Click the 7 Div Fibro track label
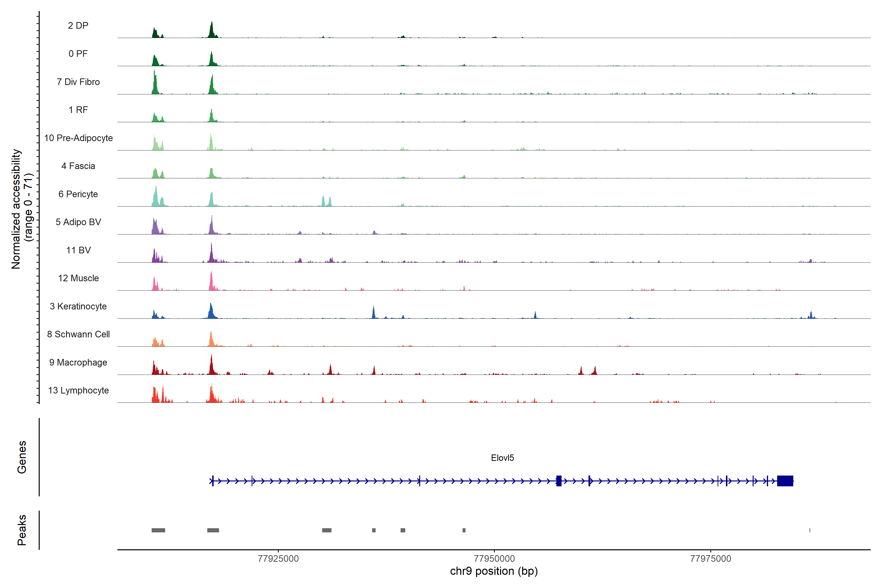Viewport: 882px width, 588px height. [78, 82]
